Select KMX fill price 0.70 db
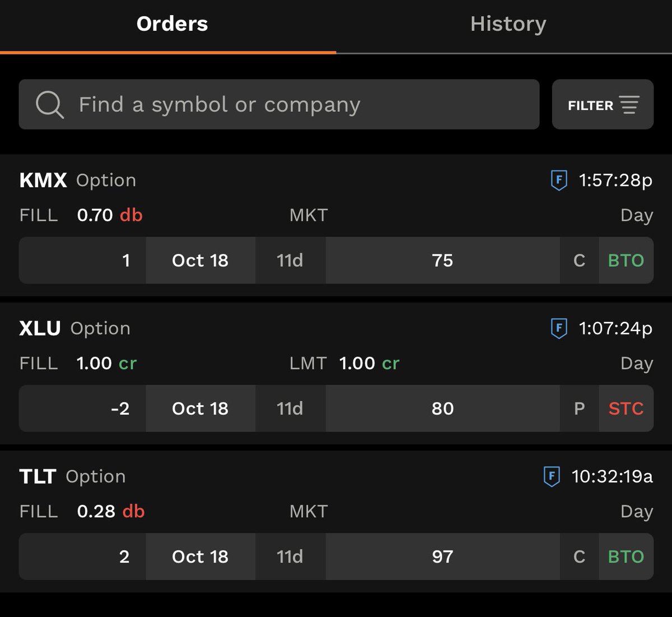This screenshot has height=617, width=672. pos(110,215)
